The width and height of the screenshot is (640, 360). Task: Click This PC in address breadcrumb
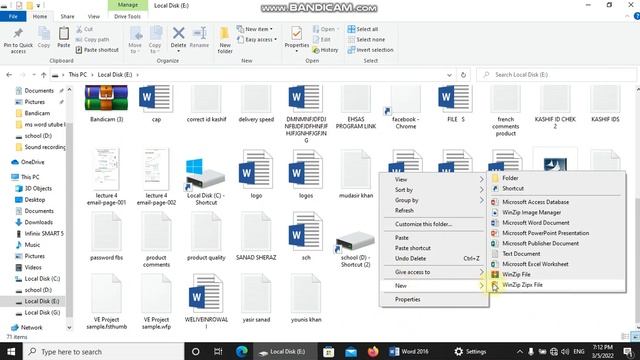point(78,75)
